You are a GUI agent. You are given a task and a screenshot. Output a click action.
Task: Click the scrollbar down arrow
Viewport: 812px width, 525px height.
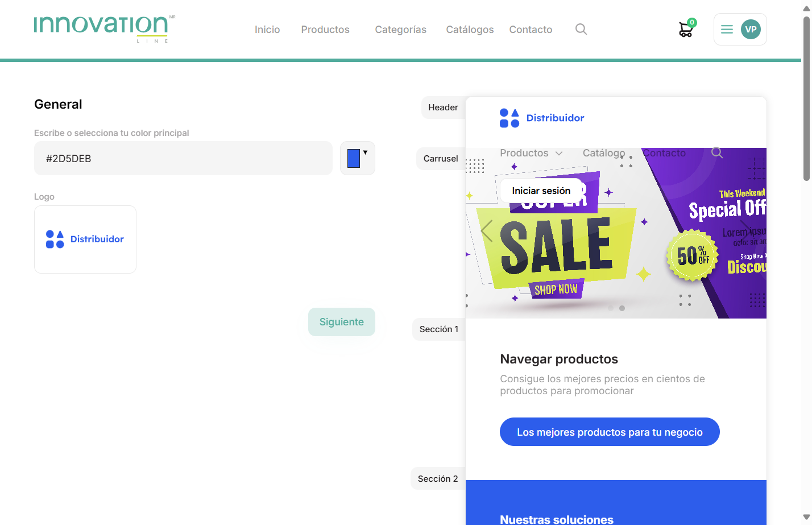coord(806,517)
